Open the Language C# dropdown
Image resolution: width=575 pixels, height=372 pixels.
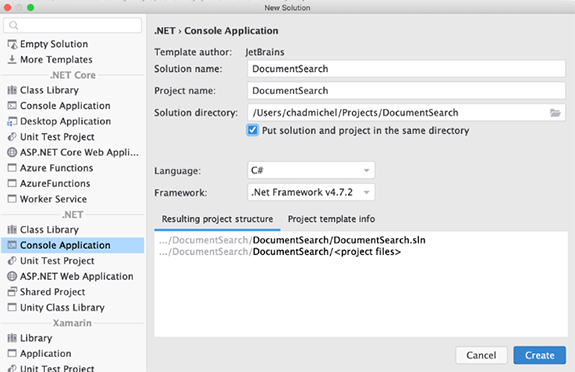(x=311, y=170)
